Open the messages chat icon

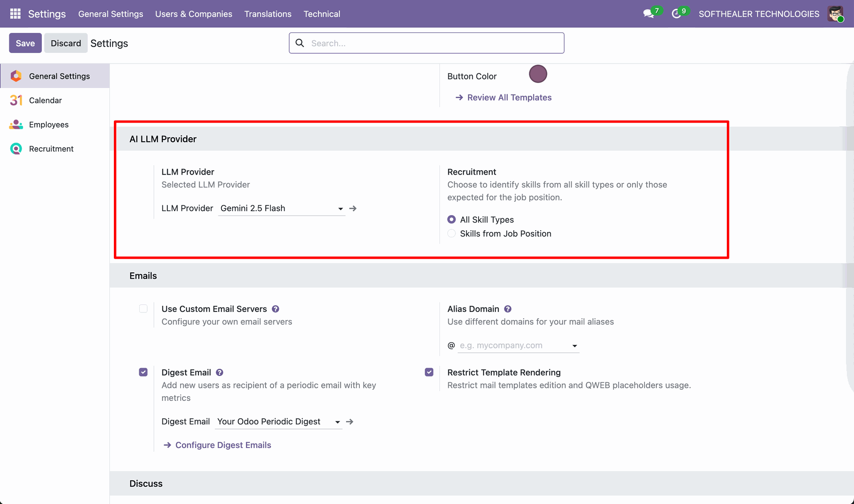[x=648, y=14]
